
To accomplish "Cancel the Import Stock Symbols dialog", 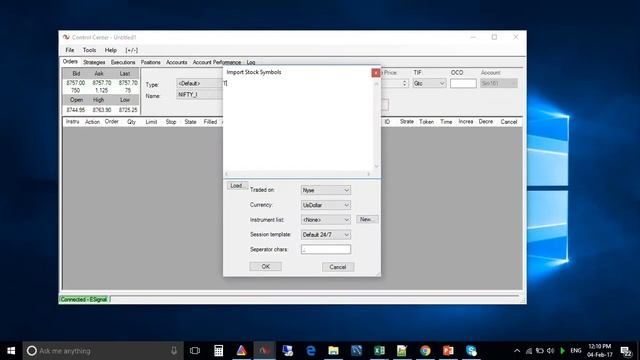I will point(338,267).
